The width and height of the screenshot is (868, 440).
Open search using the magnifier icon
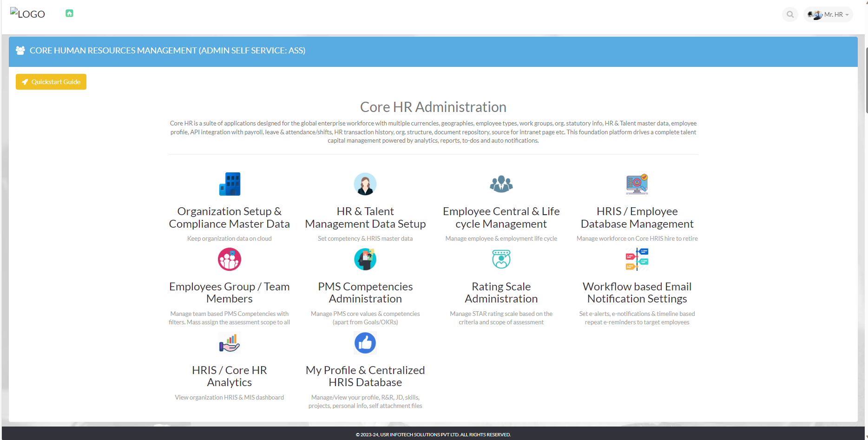[790, 14]
